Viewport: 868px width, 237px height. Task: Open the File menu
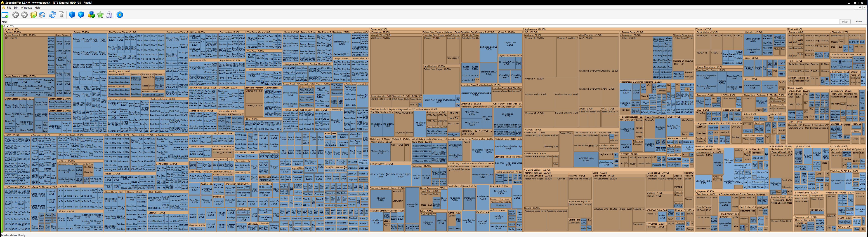9,7
